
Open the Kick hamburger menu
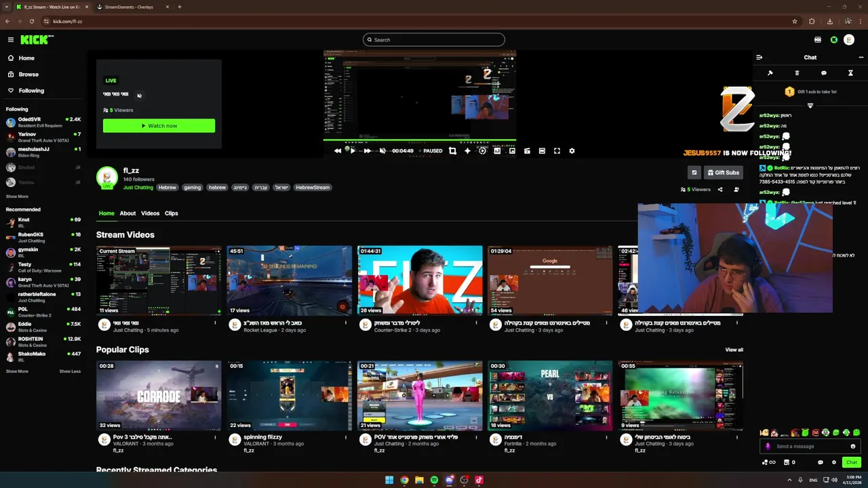(x=10, y=40)
